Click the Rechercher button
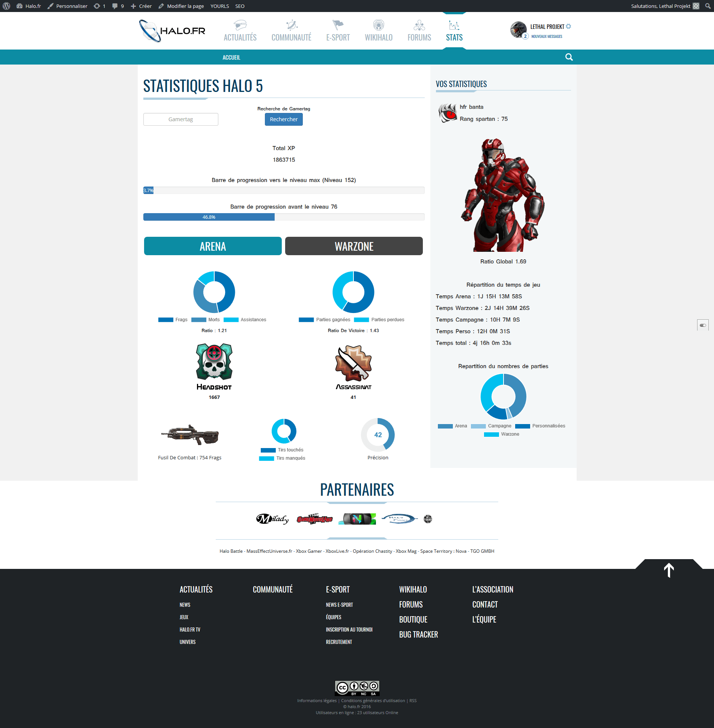This screenshot has width=714, height=728. (284, 119)
